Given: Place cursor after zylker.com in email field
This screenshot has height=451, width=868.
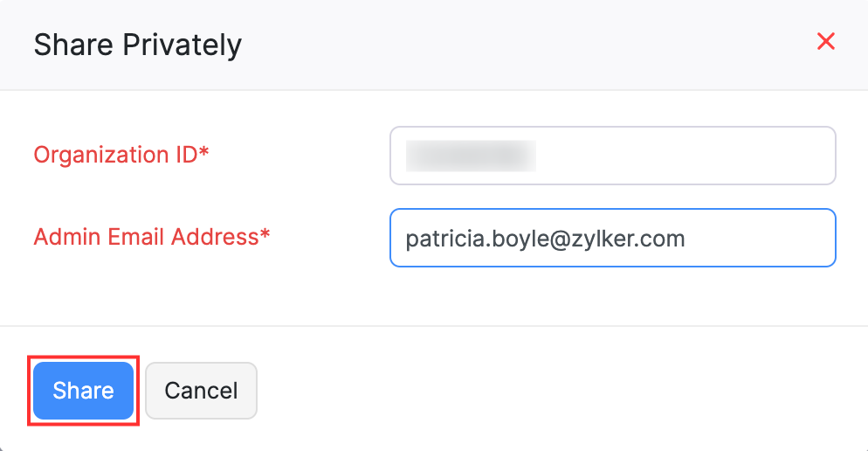Looking at the screenshot, I should [x=687, y=238].
